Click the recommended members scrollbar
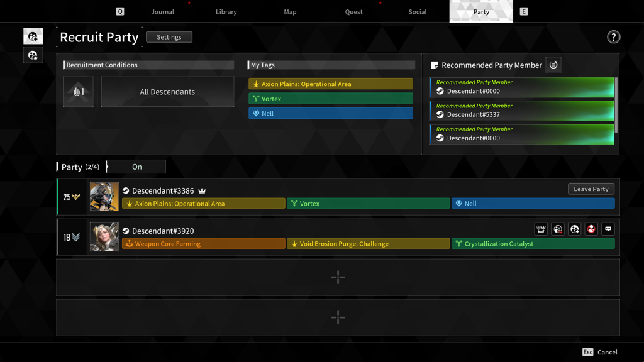The image size is (644, 362). point(616,105)
